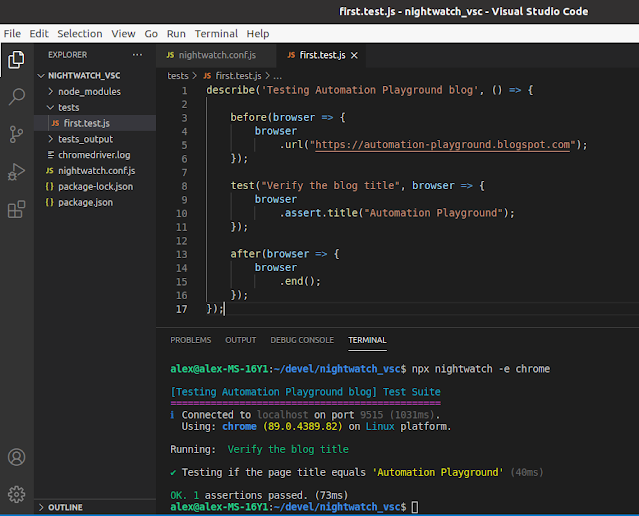Open the Run and Debug view icon
Screen dimensions: 639x516
pyautogui.click(x=16, y=172)
